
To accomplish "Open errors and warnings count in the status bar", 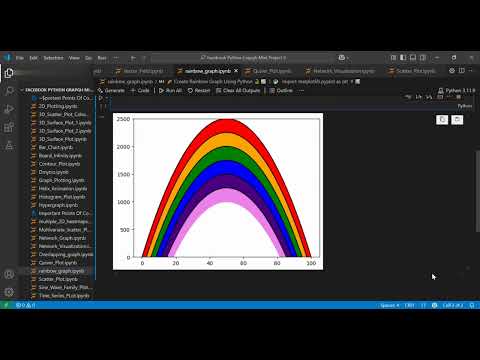I will pos(26,305).
